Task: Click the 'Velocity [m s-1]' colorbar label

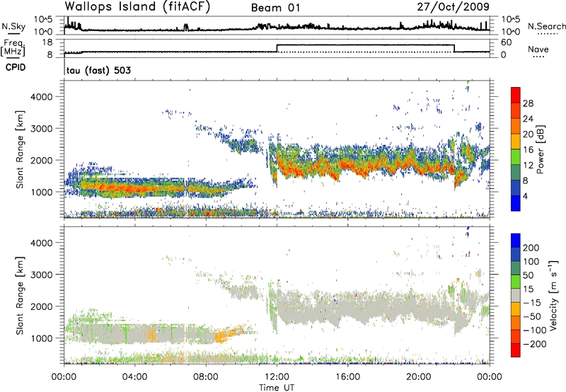Action: (553, 295)
